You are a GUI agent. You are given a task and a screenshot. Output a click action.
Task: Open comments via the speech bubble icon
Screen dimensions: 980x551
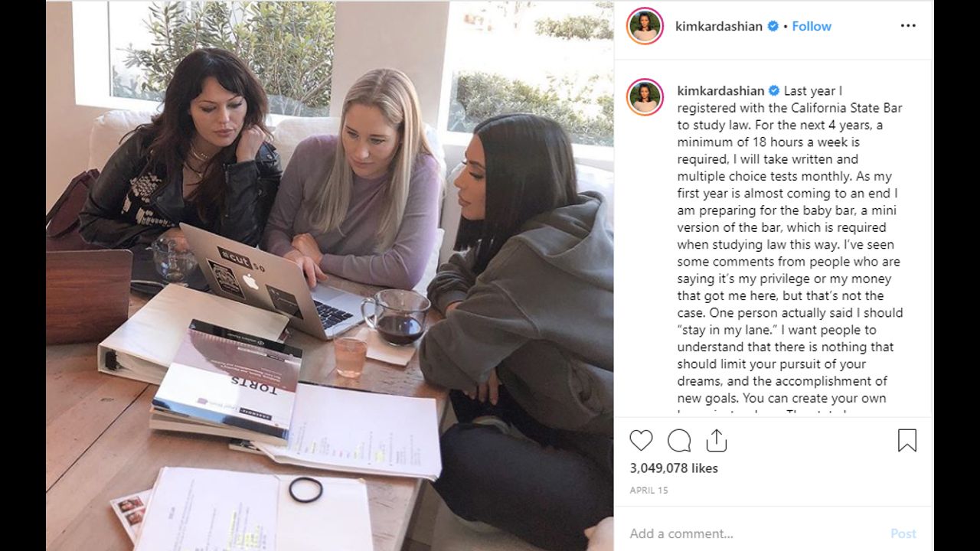(x=679, y=440)
